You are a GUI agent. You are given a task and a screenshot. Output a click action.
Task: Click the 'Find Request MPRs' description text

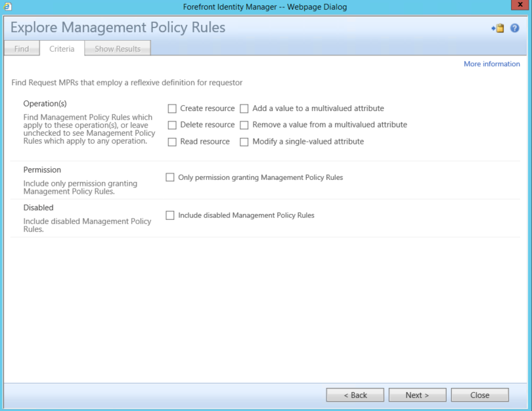[x=127, y=83]
